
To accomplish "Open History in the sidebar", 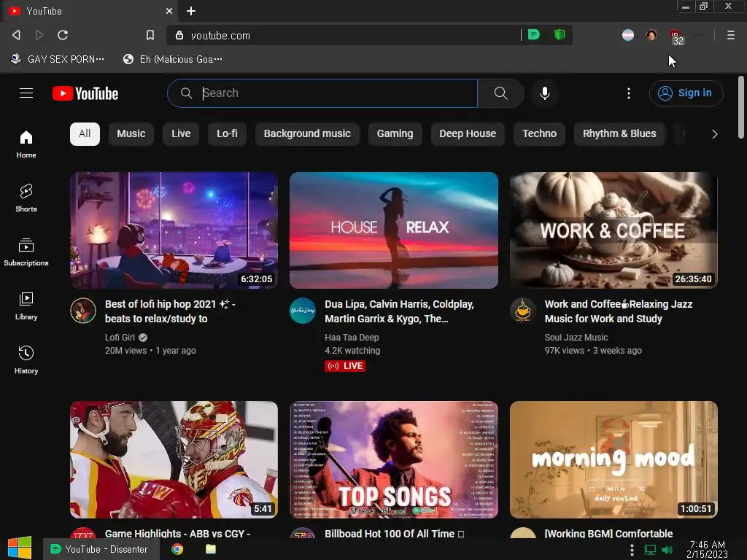I will (x=26, y=359).
